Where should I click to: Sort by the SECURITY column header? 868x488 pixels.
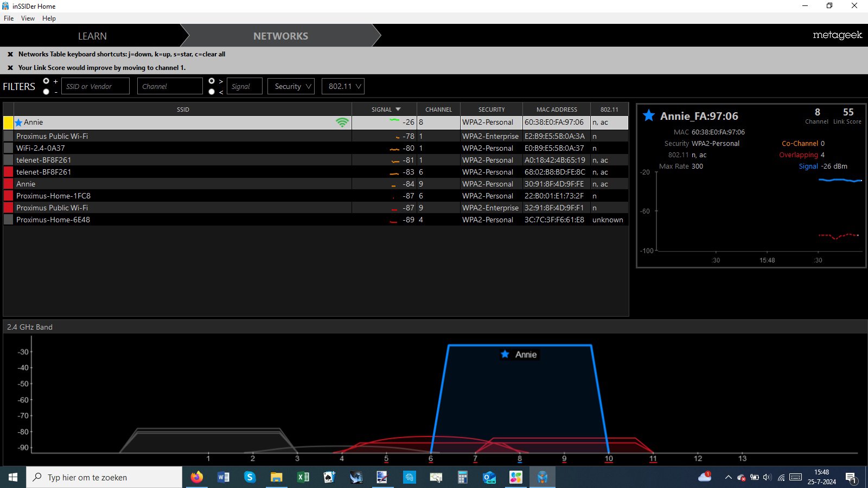point(492,110)
